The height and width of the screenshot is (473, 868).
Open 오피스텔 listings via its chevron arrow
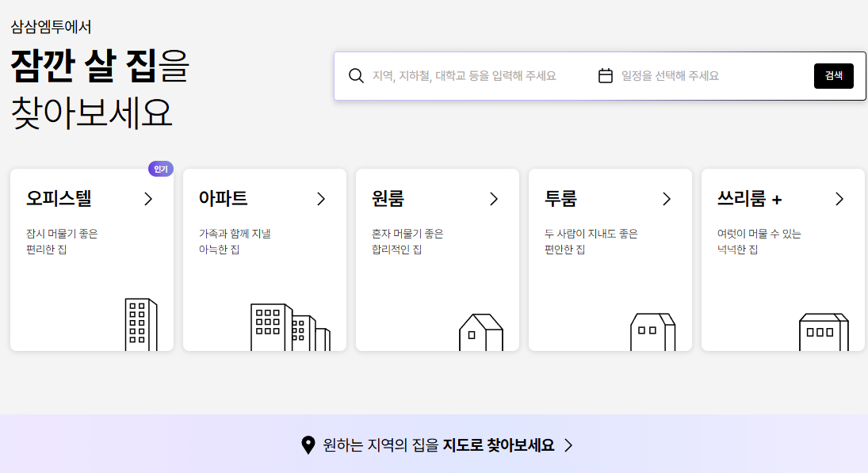pos(147,199)
